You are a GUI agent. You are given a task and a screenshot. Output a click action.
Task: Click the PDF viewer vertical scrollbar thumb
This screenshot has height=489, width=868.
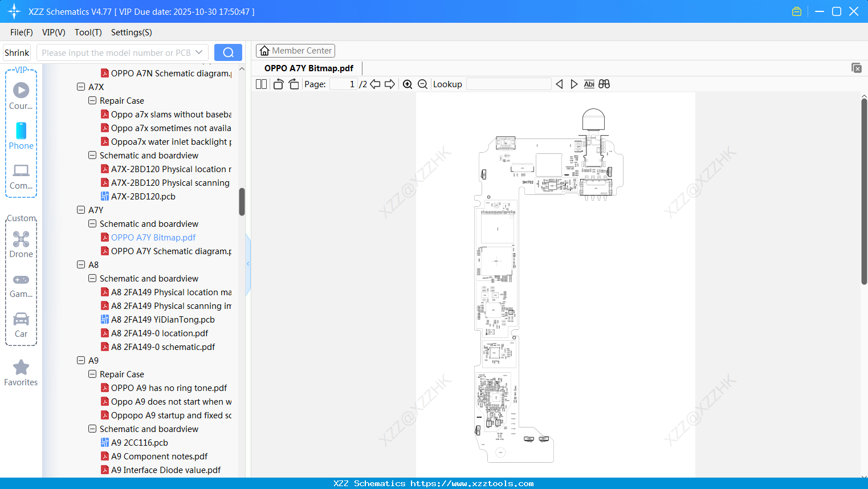click(864, 191)
